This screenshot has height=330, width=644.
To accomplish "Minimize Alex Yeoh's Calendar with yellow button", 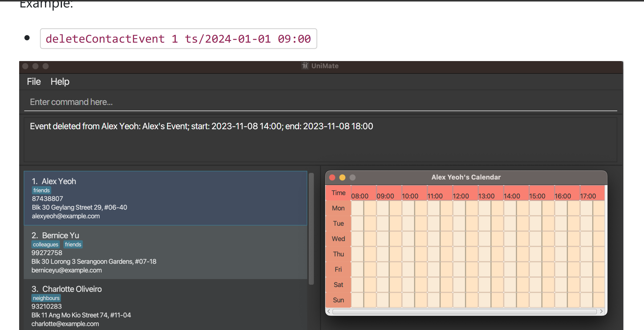I will (342, 178).
